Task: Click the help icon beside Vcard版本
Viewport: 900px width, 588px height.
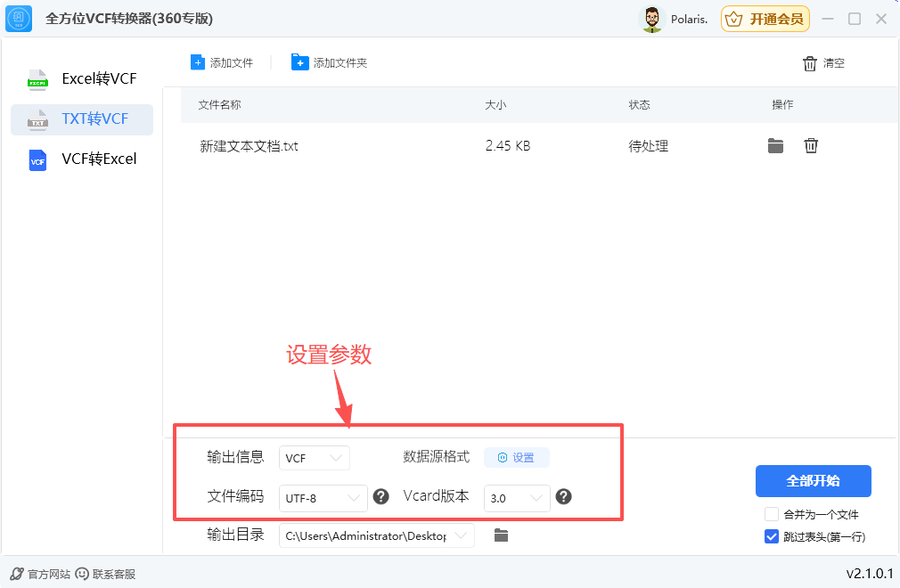Action: (564, 498)
